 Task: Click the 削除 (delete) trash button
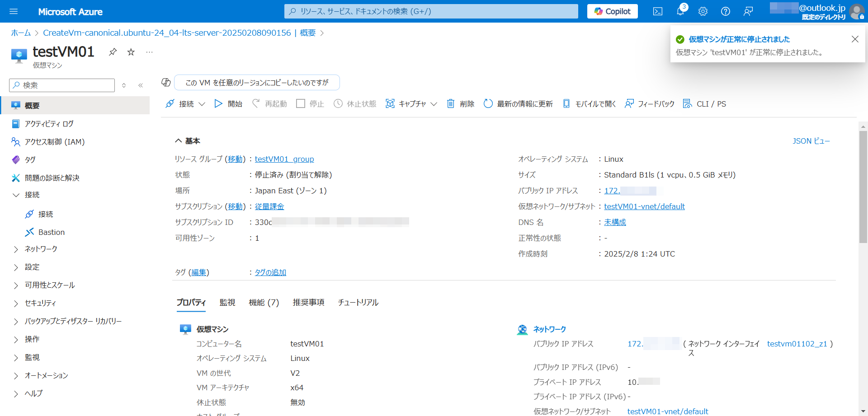(x=461, y=104)
